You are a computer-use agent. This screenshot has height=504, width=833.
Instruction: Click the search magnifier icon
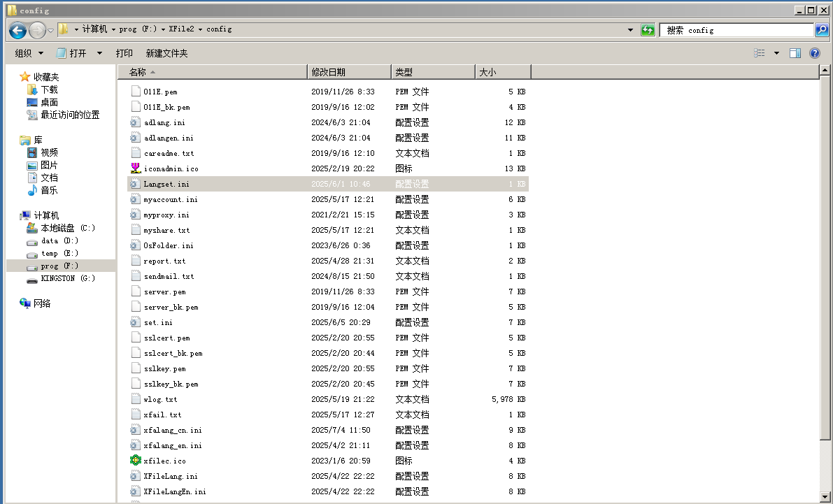tap(823, 30)
